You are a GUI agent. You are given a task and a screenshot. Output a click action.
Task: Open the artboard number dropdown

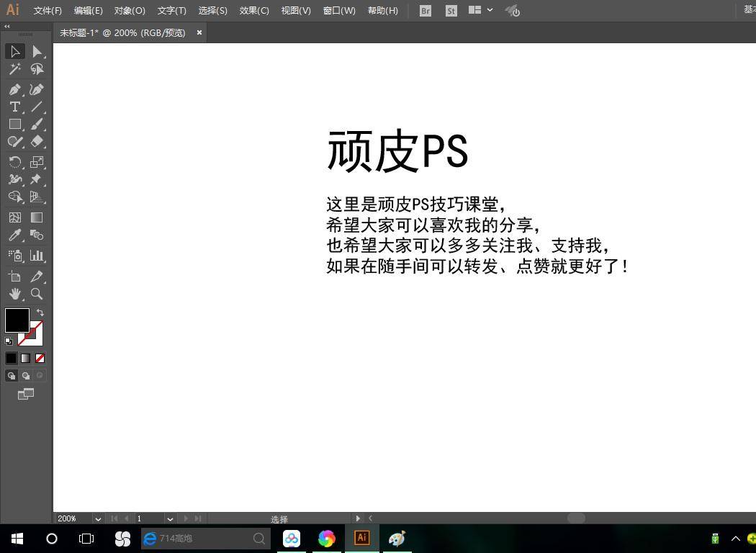[x=170, y=518]
